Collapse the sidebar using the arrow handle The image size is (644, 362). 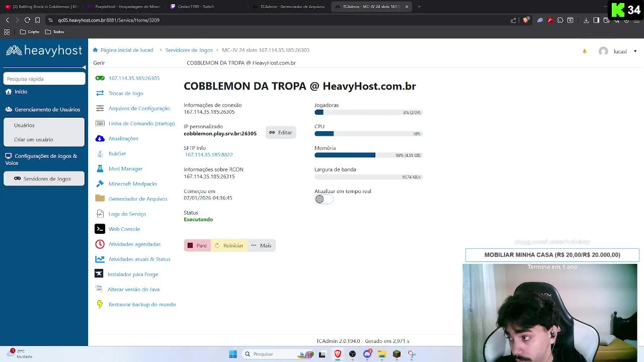point(85,67)
